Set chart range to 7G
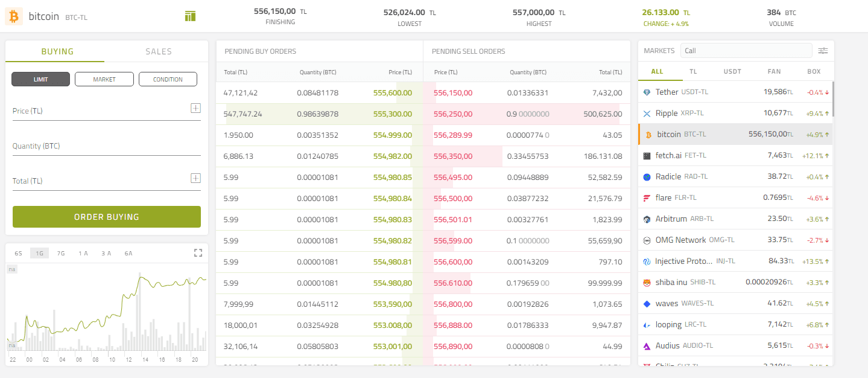868x378 pixels. (61, 253)
